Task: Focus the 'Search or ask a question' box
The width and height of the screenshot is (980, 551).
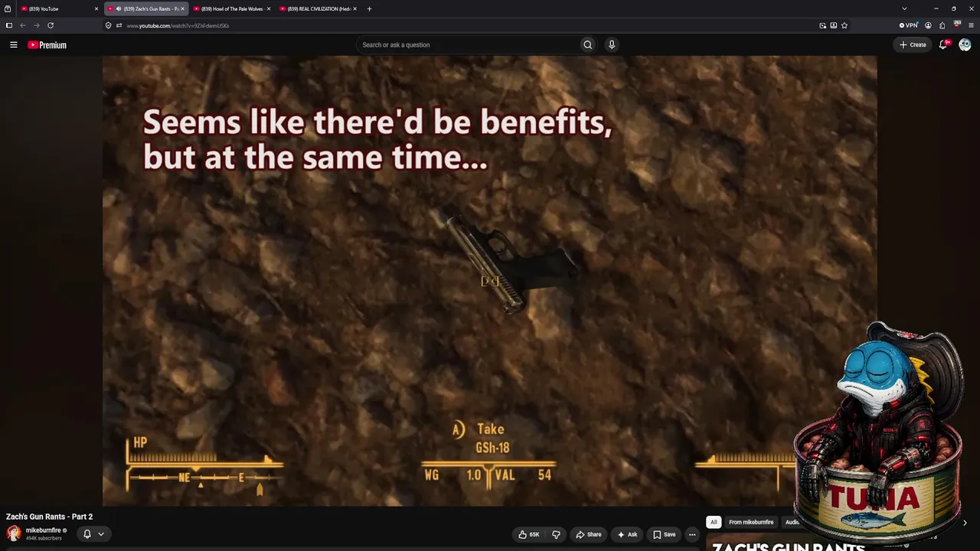Action: click(467, 45)
